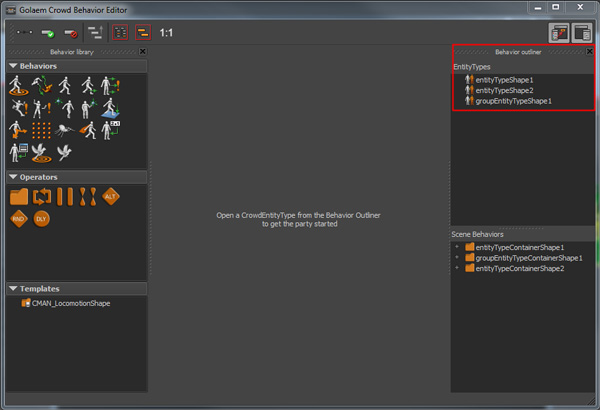Click the start trigger icon with green check
This screenshot has height=410, width=600.
[48, 33]
